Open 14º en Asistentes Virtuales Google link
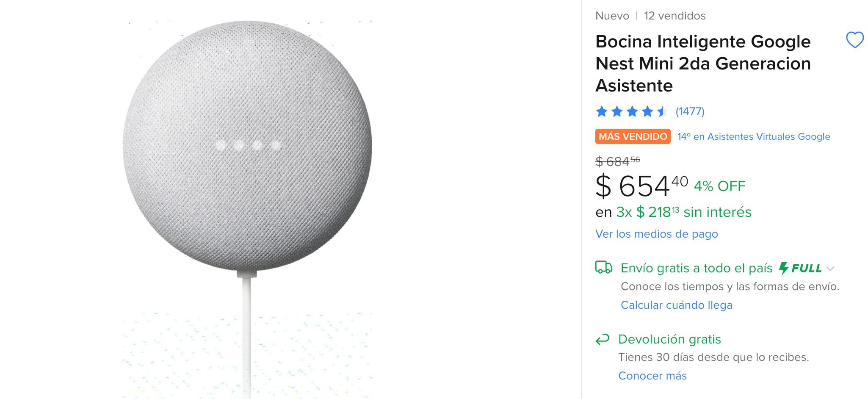The height and width of the screenshot is (399, 868). [753, 136]
